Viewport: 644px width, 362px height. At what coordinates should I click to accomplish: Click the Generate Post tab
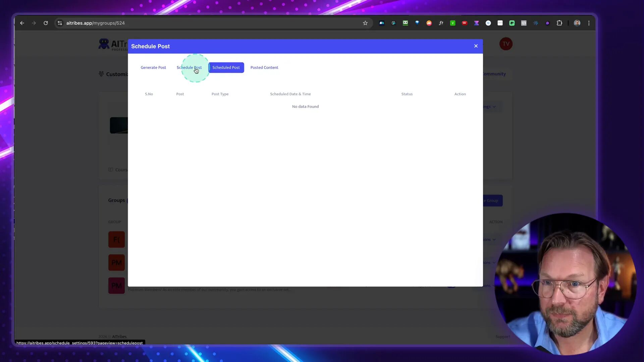coord(154,67)
